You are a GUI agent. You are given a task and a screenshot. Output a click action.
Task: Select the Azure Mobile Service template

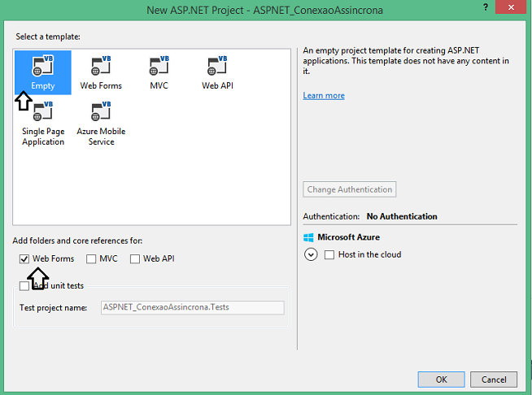tap(101, 124)
